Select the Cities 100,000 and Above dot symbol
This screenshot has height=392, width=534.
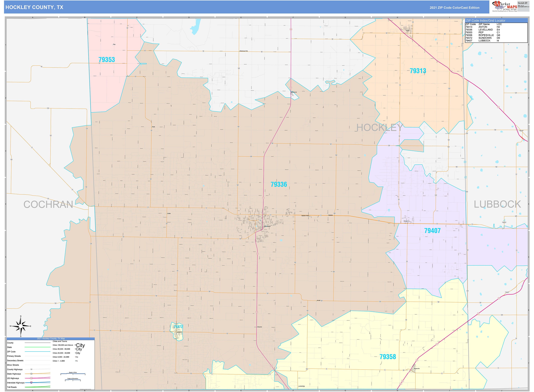coord(75,345)
